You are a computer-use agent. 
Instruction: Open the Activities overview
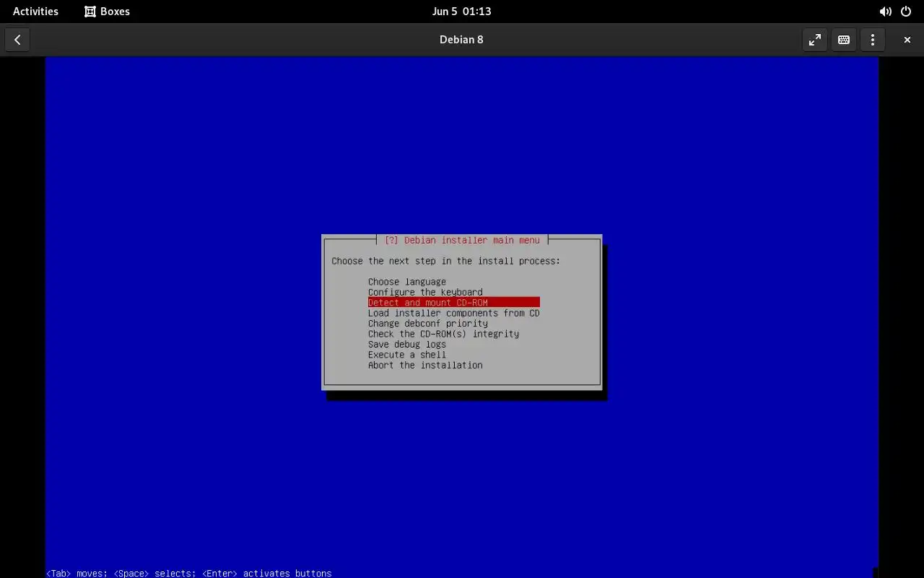(x=35, y=12)
